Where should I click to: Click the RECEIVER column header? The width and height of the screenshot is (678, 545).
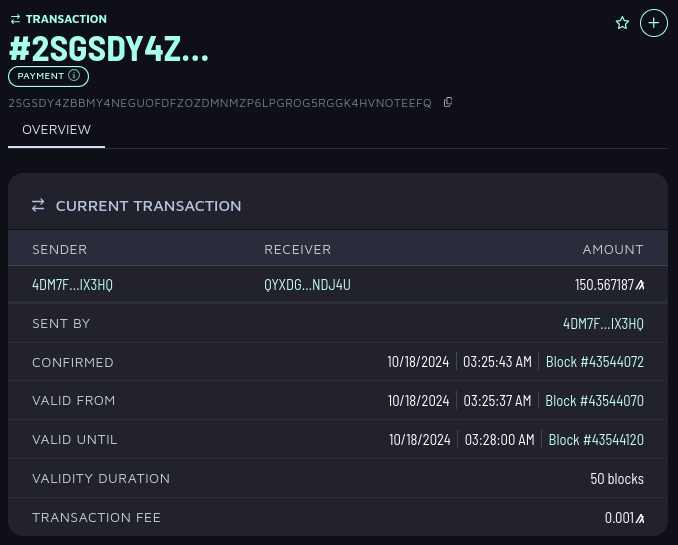pos(297,250)
